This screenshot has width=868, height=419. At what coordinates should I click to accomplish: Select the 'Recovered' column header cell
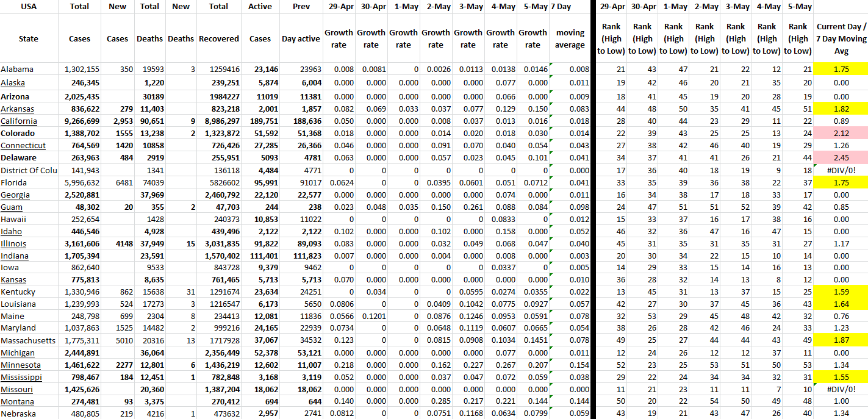point(219,38)
